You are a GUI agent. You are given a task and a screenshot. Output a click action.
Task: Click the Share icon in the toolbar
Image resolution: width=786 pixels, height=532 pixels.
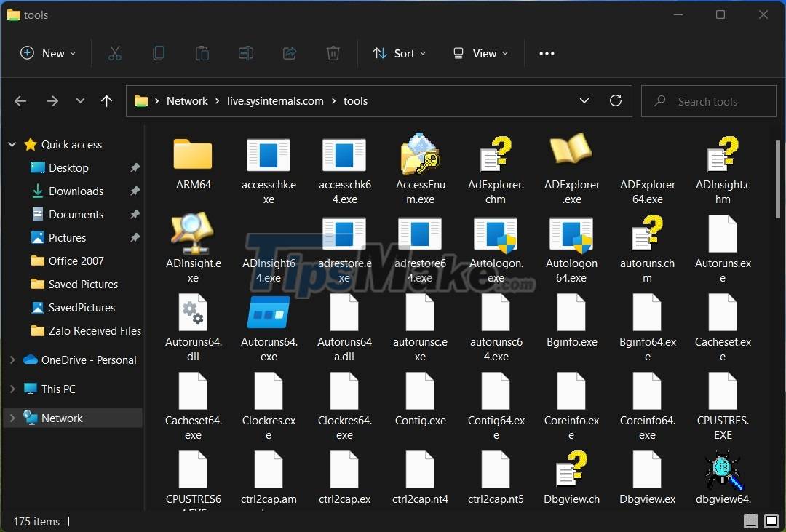pos(290,53)
